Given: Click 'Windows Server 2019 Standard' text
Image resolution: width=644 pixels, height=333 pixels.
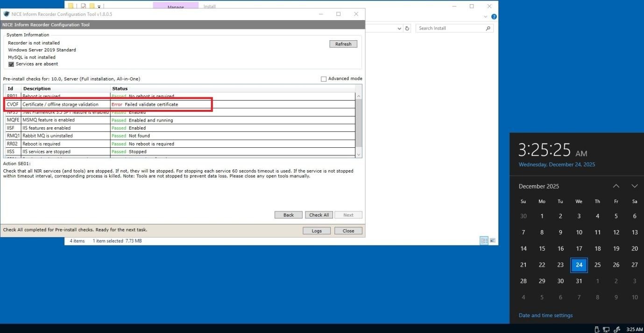Looking at the screenshot, I should (42, 50).
